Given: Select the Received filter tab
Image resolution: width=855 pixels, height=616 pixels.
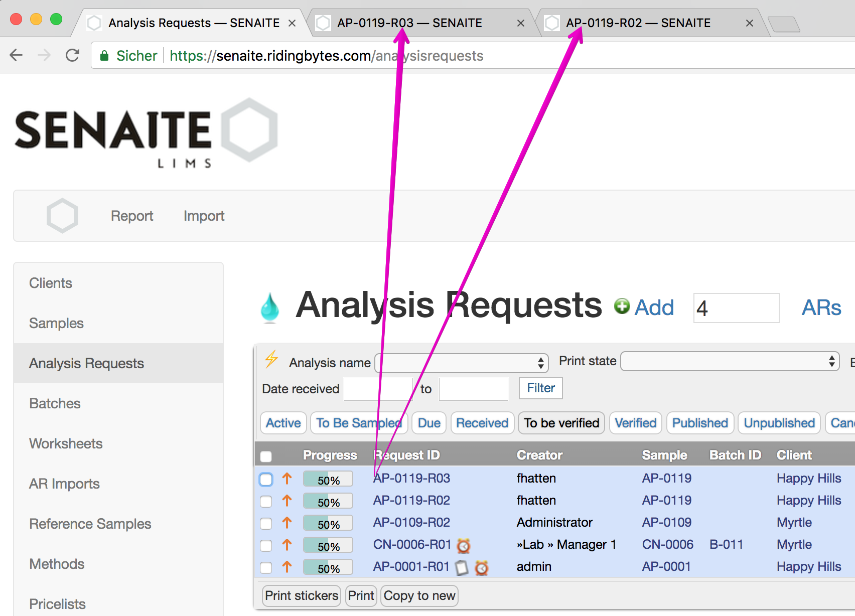Looking at the screenshot, I should click(x=482, y=423).
